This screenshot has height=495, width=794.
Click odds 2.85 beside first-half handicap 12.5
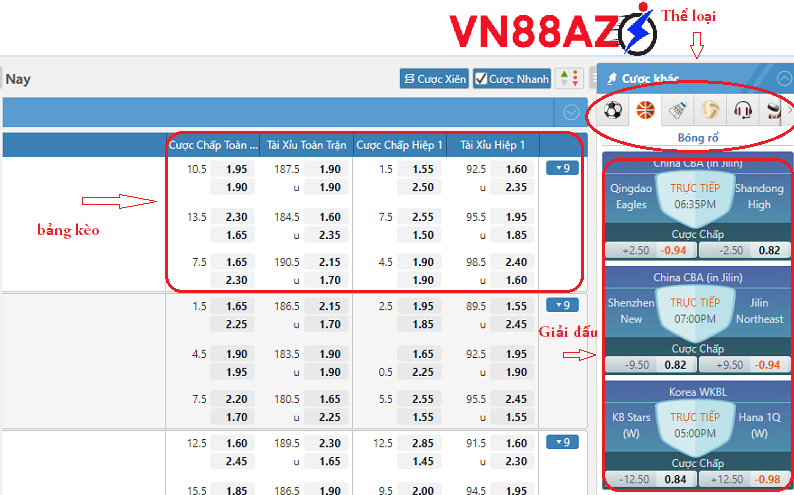pos(419,443)
